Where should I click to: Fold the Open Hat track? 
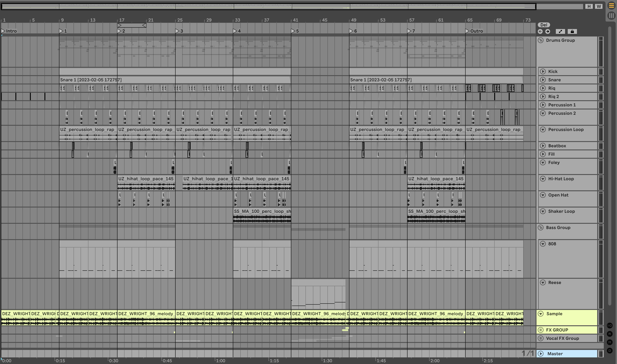point(543,195)
